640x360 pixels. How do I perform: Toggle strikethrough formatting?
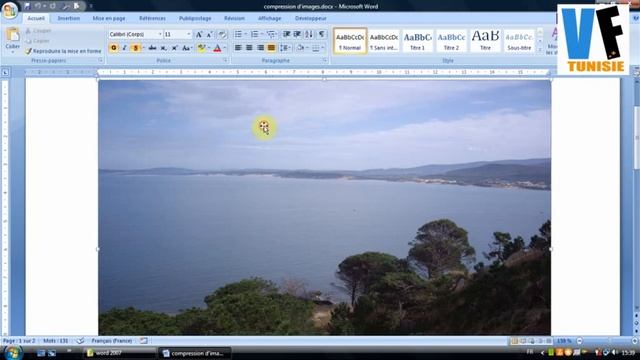click(x=152, y=48)
